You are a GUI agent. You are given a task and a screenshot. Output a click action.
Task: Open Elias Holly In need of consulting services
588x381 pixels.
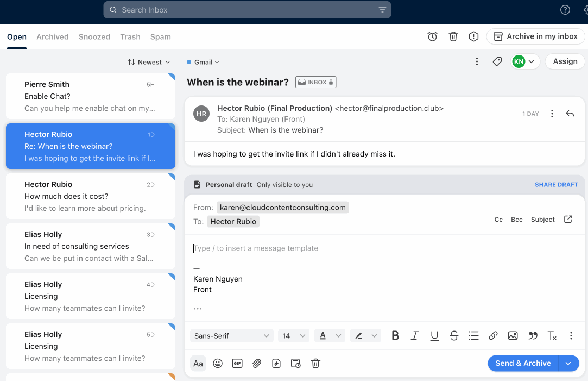click(x=90, y=246)
